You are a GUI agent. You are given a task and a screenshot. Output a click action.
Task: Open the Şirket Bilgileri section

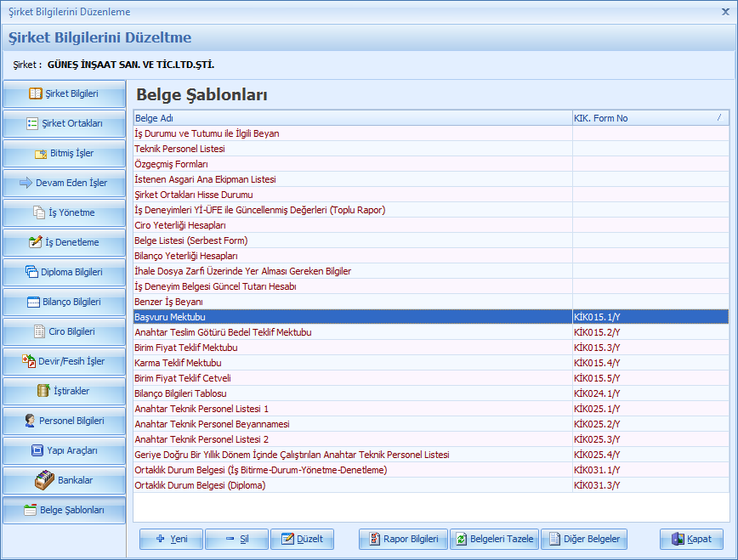pyautogui.click(x=64, y=93)
